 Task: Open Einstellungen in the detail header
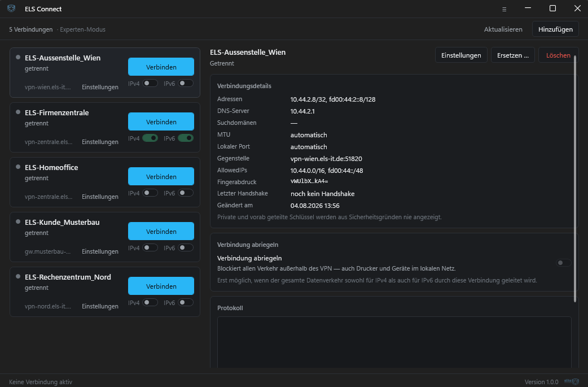click(x=461, y=55)
